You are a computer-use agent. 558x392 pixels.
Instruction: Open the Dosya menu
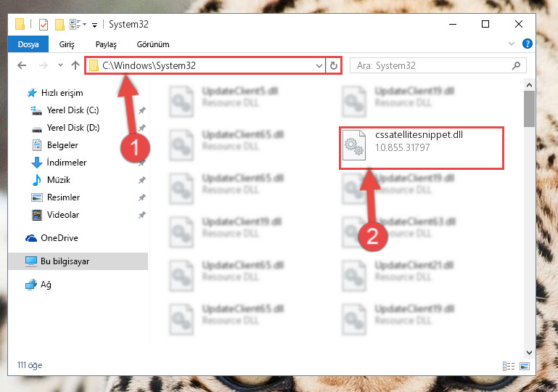[28, 44]
